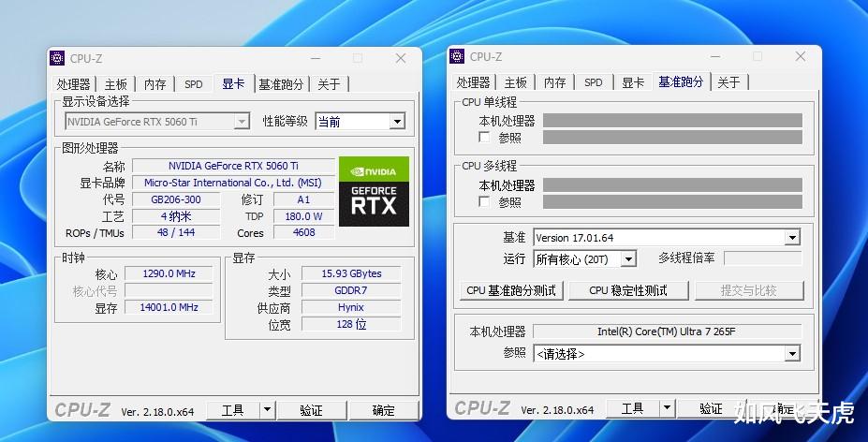The height and width of the screenshot is (442, 868).
Task: Click the ROPs / TMUs 48 / 144 value
Action: pyautogui.click(x=176, y=232)
